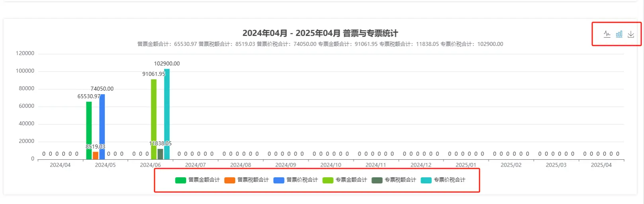Click the light green 91061.95 bar
644x204 pixels.
154,116
